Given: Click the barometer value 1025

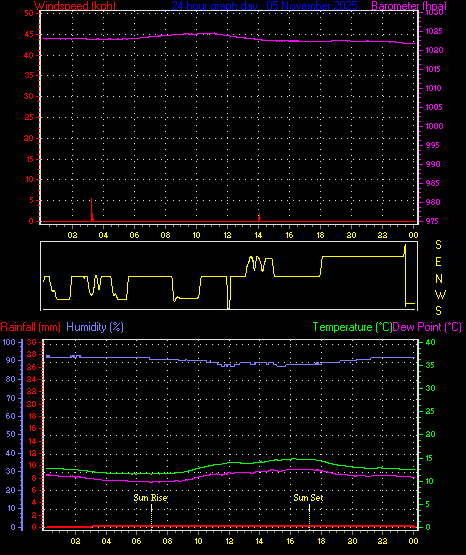Looking at the screenshot, I should coord(434,32).
